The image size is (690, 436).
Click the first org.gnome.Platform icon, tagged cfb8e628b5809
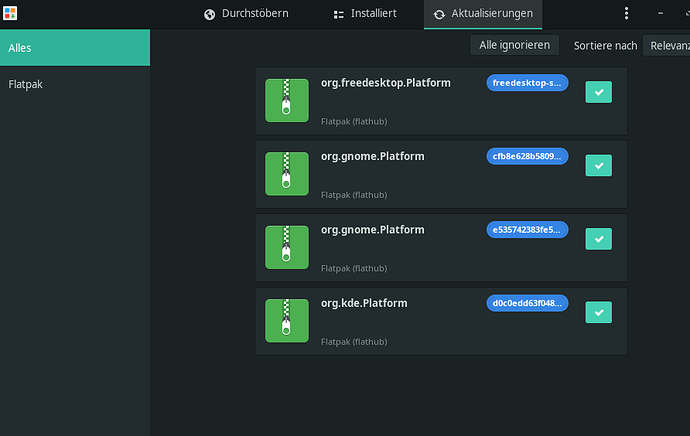286,174
